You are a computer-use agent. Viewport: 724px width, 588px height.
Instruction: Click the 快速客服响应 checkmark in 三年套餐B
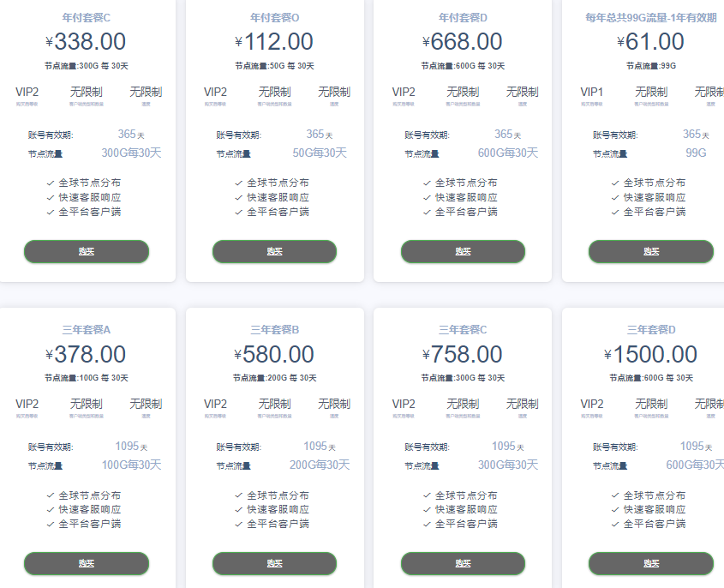(239, 510)
